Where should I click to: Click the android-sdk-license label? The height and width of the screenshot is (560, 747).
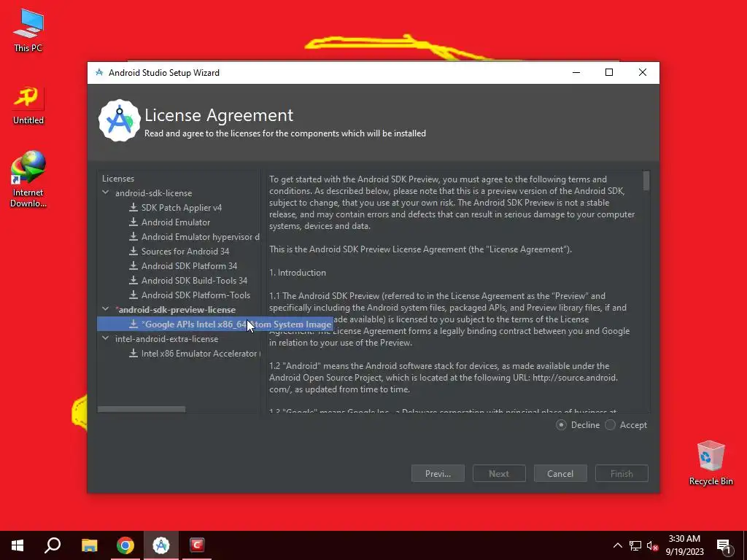pos(153,192)
